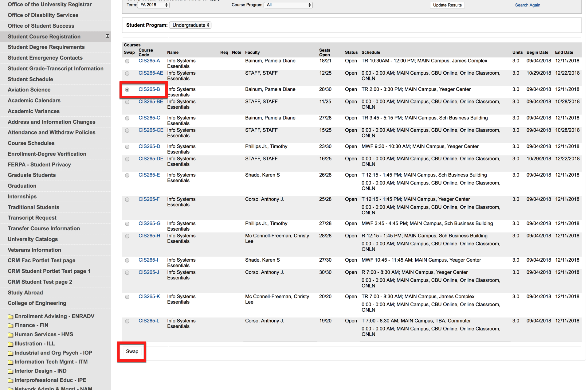Change Student Program from Undergraduate
This screenshot has width=588, height=390.
190,25
